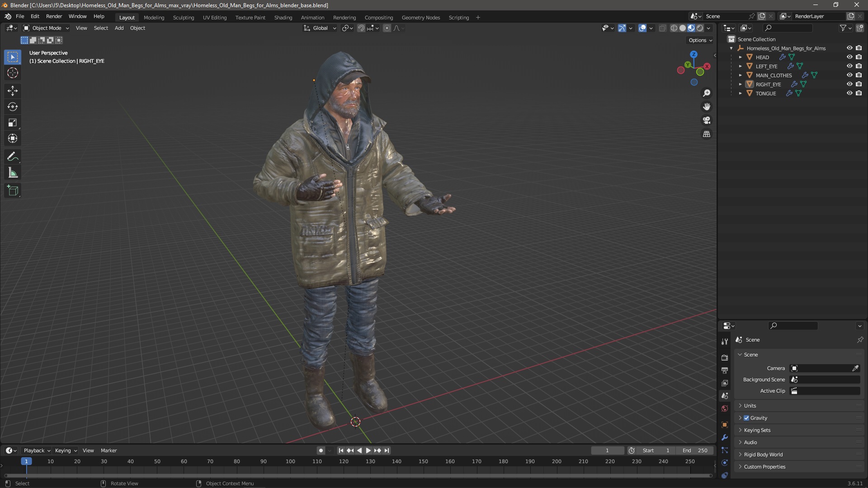
Task: Play the animation
Action: [x=368, y=450]
